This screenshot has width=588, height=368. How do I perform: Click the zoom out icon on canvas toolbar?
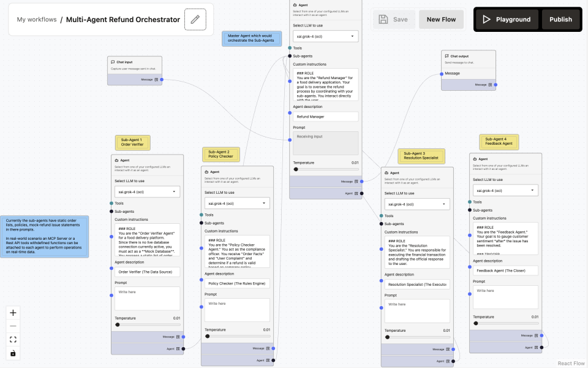13,326
